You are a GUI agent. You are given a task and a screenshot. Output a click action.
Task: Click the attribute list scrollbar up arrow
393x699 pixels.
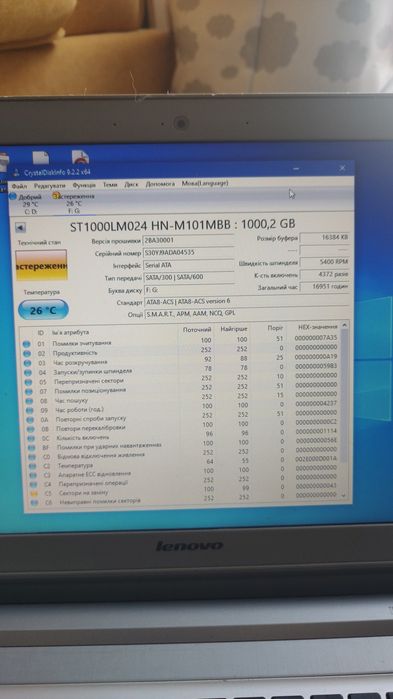[343, 326]
